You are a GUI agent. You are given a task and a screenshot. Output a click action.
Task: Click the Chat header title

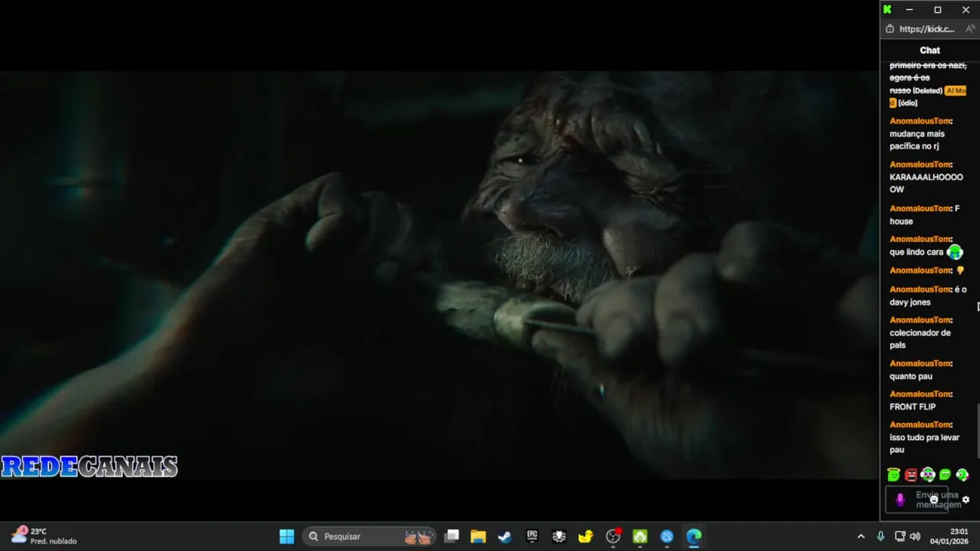(929, 51)
